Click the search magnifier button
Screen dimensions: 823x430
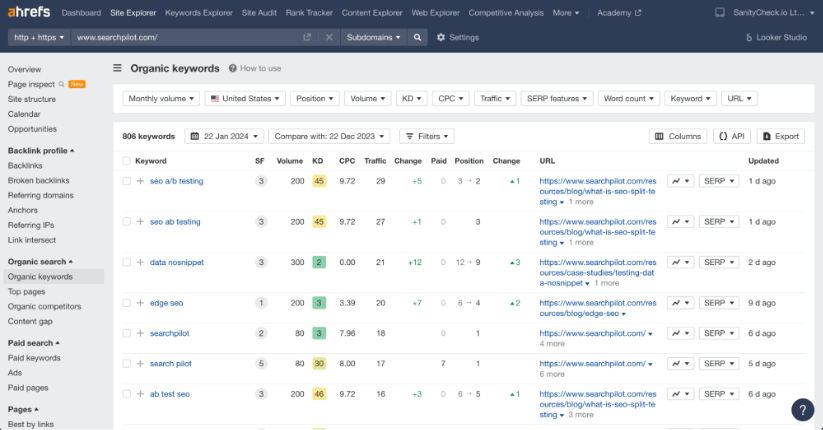[x=418, y=37]
